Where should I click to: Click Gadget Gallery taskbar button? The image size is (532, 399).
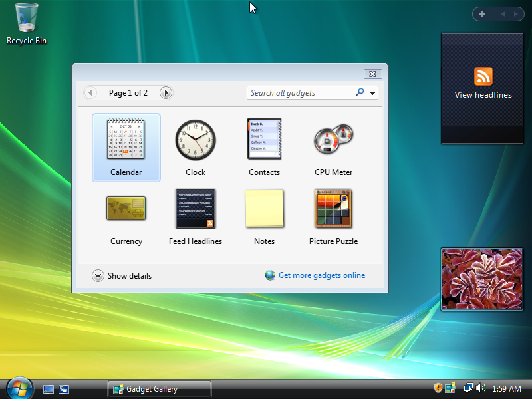tap(160, 389)
